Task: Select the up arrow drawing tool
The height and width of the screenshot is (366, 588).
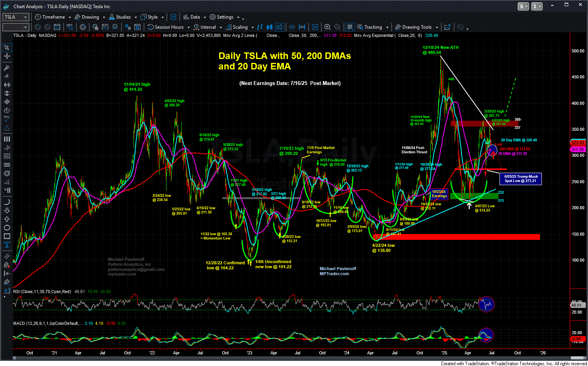Action: pos(7,219)
